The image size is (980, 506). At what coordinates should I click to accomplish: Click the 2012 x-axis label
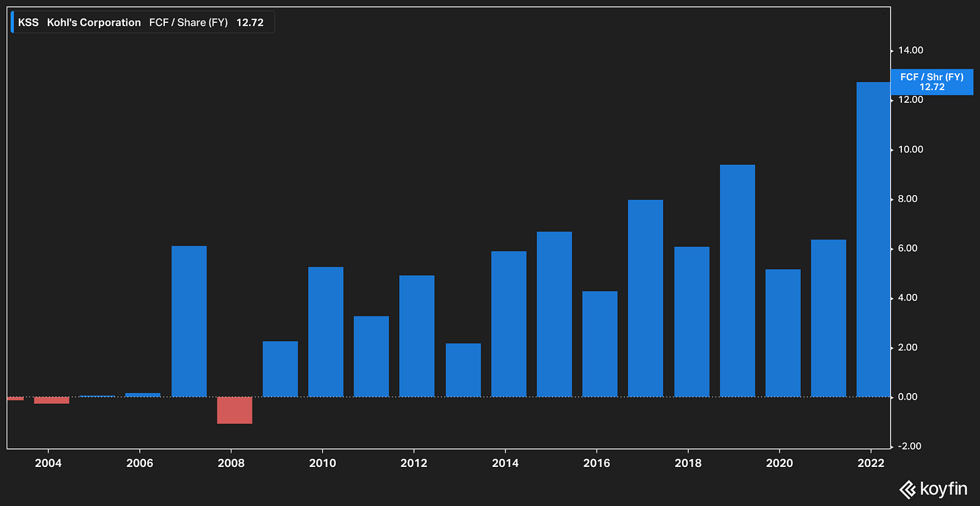coord(413,464)
